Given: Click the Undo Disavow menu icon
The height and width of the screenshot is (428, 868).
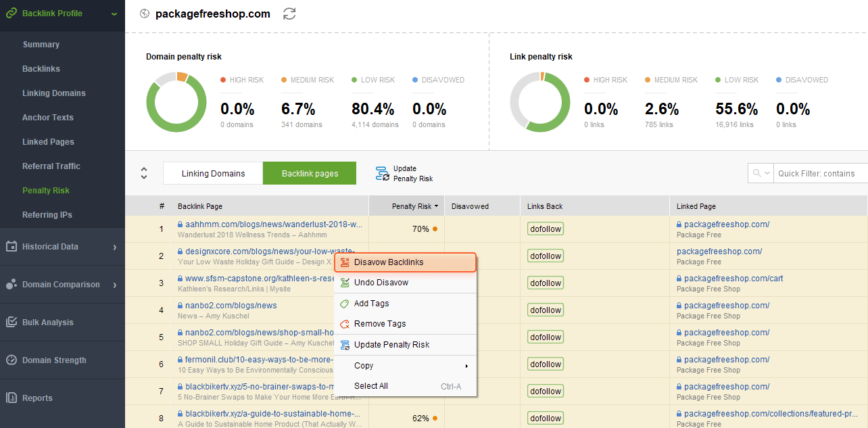Looking at the screenshot, I should (345, 283).
